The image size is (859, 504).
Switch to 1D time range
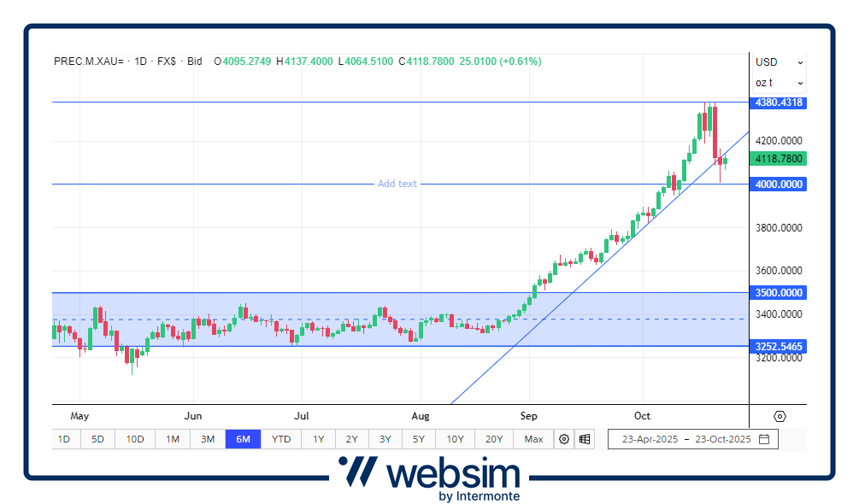(64, 439)
